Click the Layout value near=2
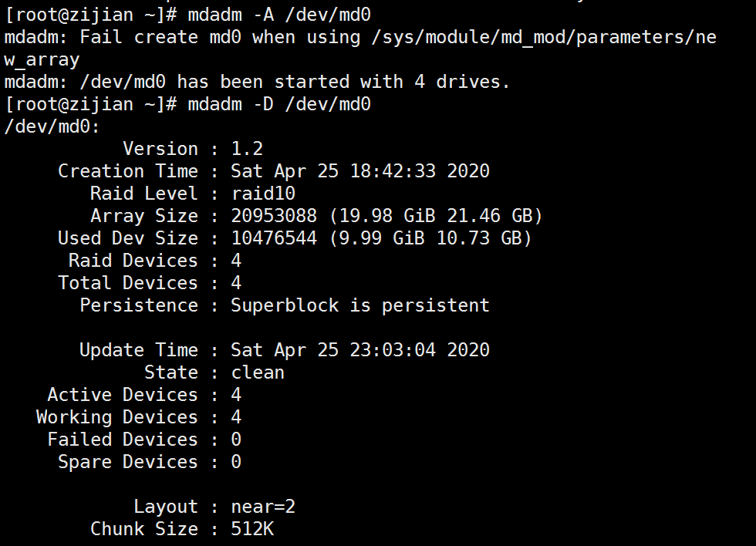 [x=263, y=507]
